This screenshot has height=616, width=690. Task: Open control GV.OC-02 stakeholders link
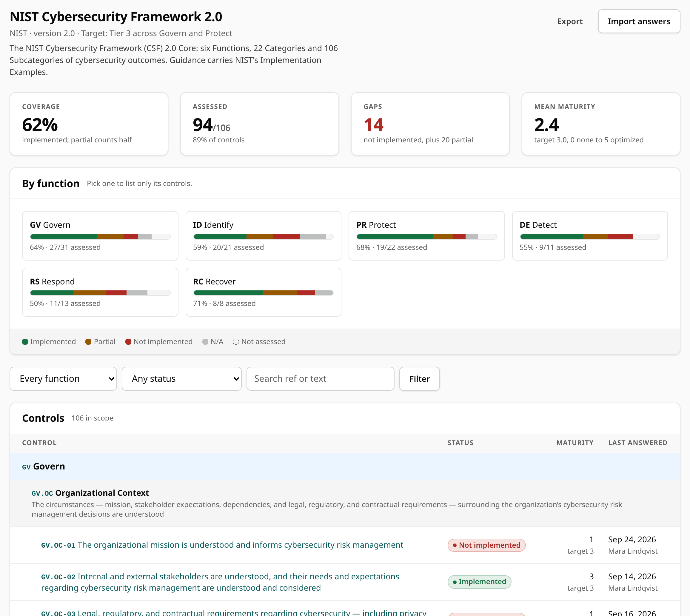tap(220, 582)
